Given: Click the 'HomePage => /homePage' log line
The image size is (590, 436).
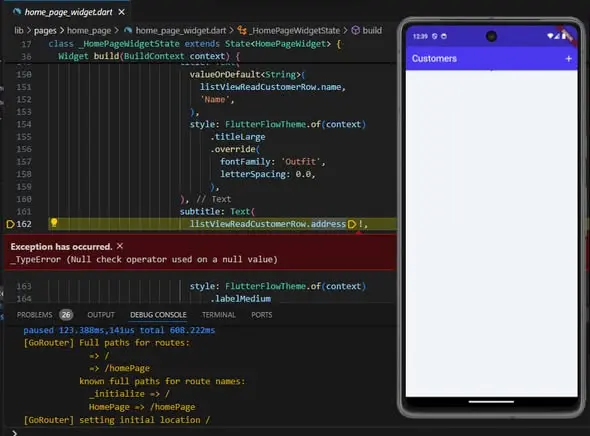Looking at the screenshot, I should click(142, 407).
